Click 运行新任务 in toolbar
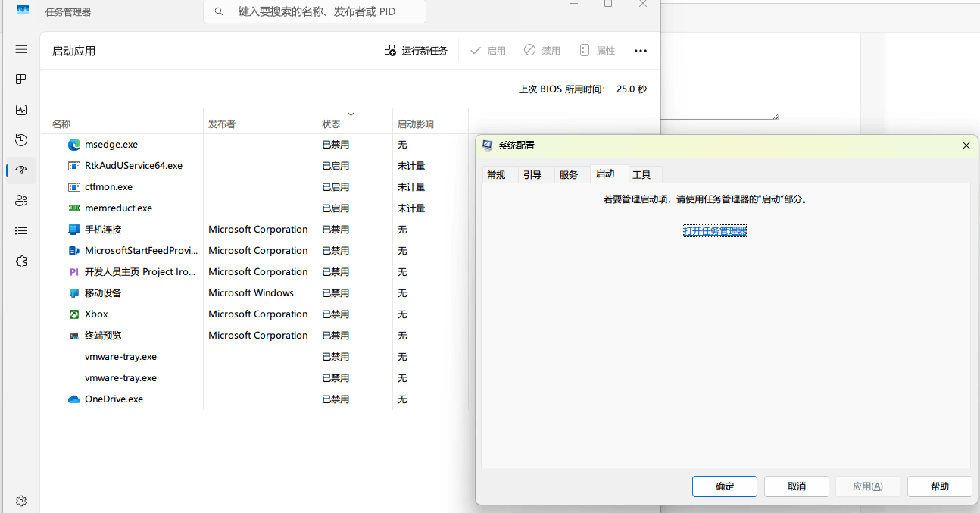The height and width of the screenshot is (513, 980). pyautogui.click(x=416, y=51)
